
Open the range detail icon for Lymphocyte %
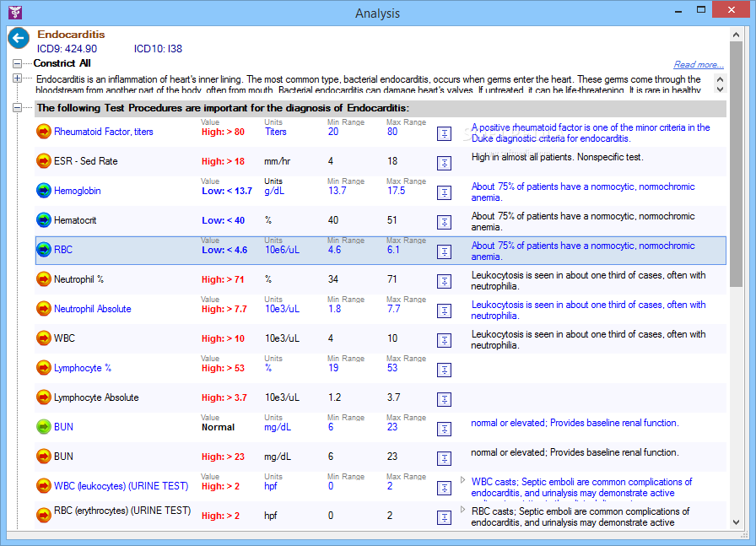(444, 370)
